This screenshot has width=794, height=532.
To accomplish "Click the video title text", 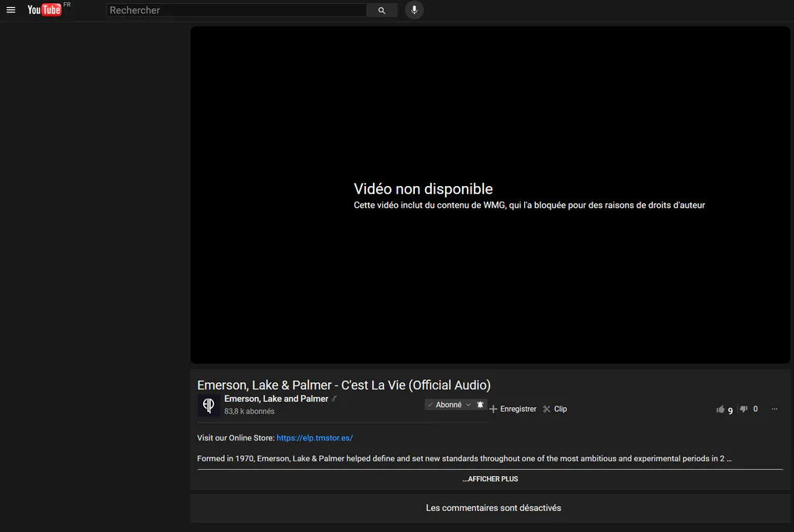I will [x=343, y=385].
